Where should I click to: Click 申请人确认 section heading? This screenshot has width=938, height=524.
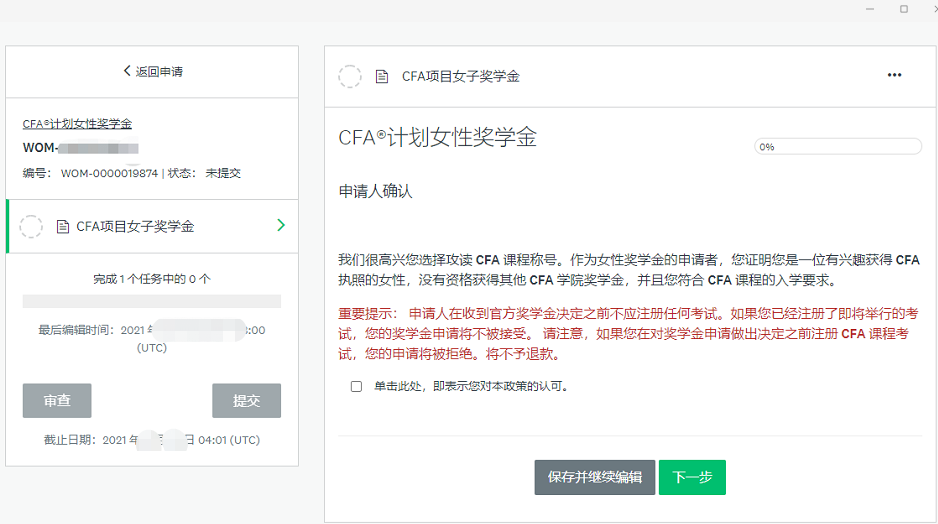(376, 191)
